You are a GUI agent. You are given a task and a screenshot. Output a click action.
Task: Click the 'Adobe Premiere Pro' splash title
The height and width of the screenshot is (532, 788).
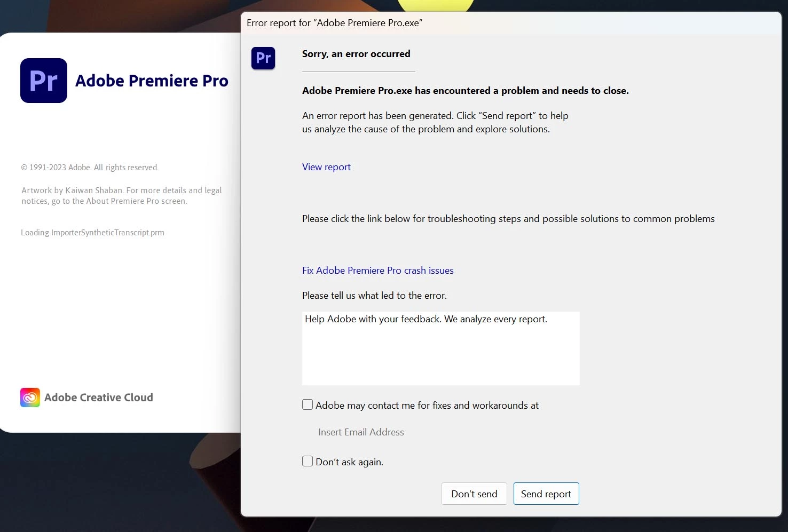tap(152, 81)
